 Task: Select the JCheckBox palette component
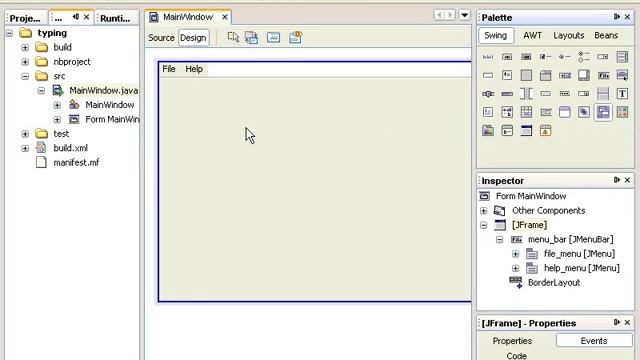545,57
